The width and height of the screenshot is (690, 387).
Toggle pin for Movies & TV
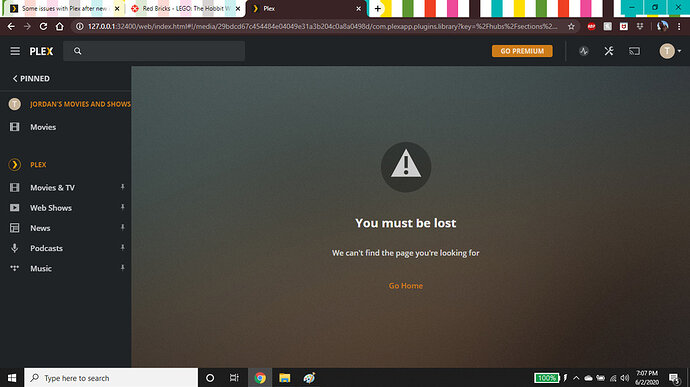click(122, 187)
